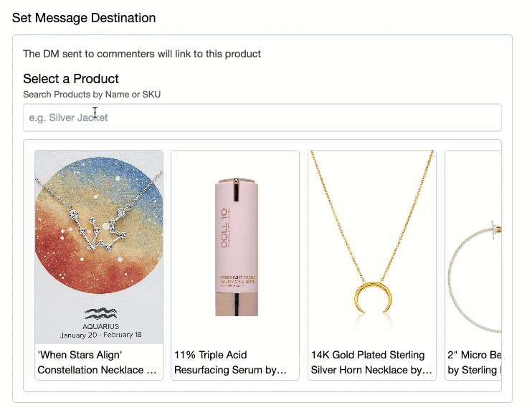Click the DM commenters description text
The height and width of the screenshot is (410, 532).
coord(142,54)
